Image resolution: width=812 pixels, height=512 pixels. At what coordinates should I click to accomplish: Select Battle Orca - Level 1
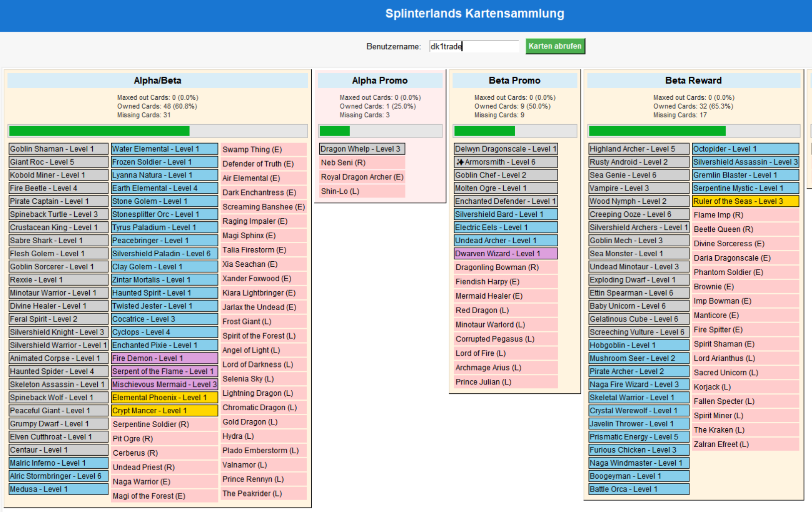pyautogui.click(x=639, y=489)
